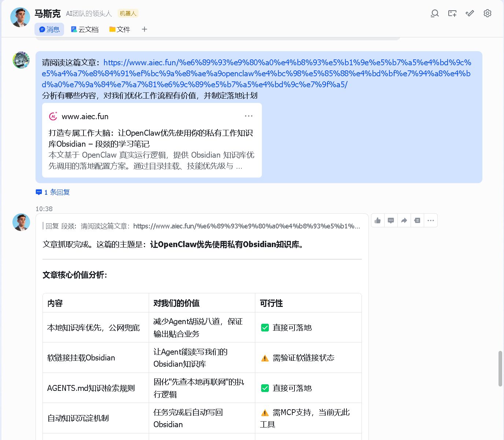
Task: Select the 消息 tab
Action: pos(49,29)
